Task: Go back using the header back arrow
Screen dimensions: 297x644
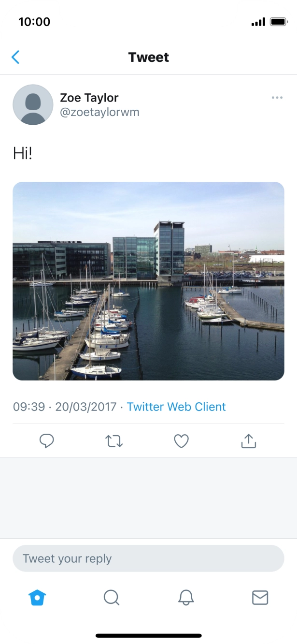Action: pos(15,58)
